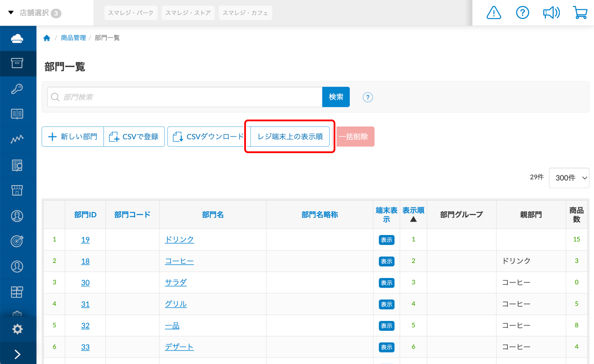Screen dimensions: 594x364
Task: Click the warning triangle alert icon
Action: coord(494,13)
